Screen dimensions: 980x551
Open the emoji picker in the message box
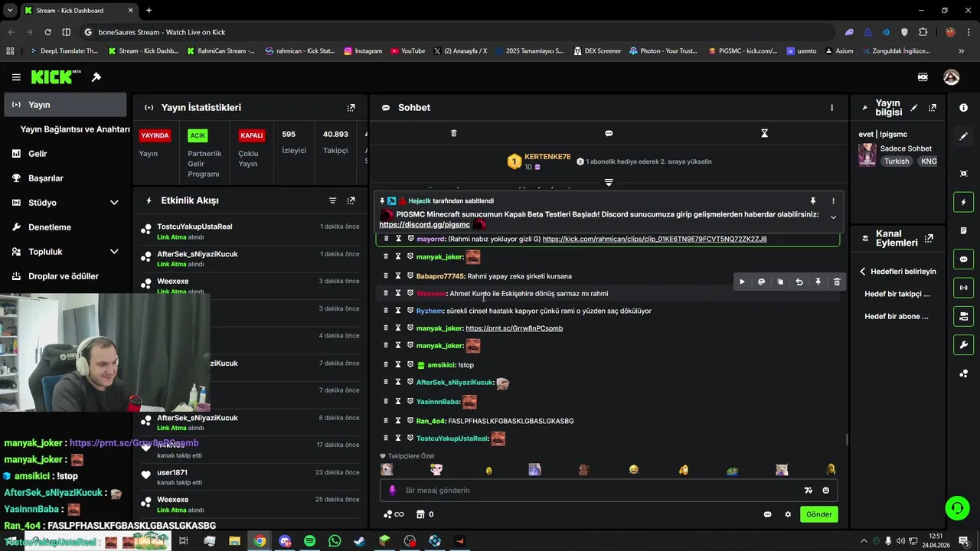825,491
